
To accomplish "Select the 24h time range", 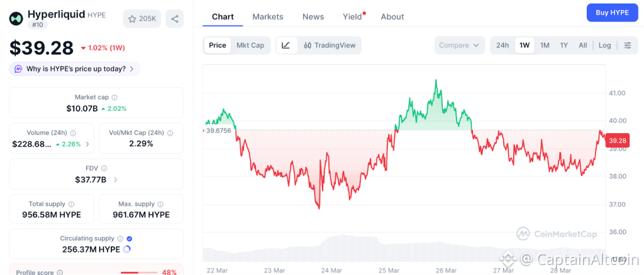I will pos(502,45).
